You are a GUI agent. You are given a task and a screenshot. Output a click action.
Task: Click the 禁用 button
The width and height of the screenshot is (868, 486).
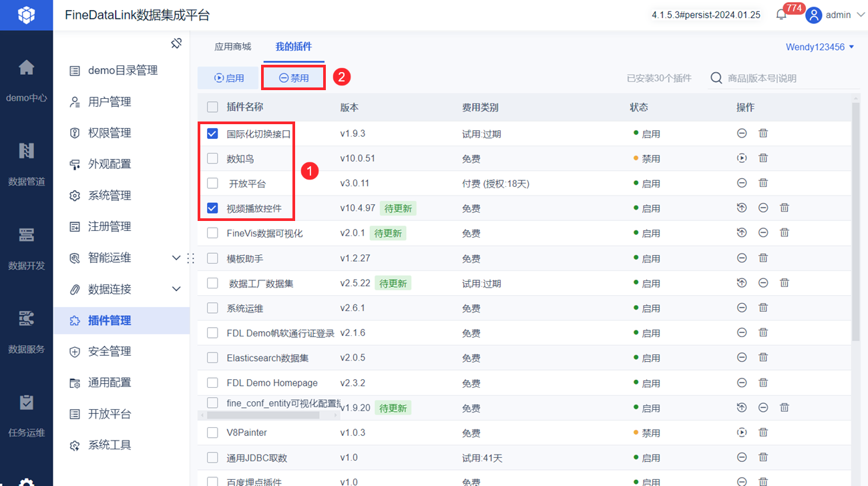click(294, 78)
